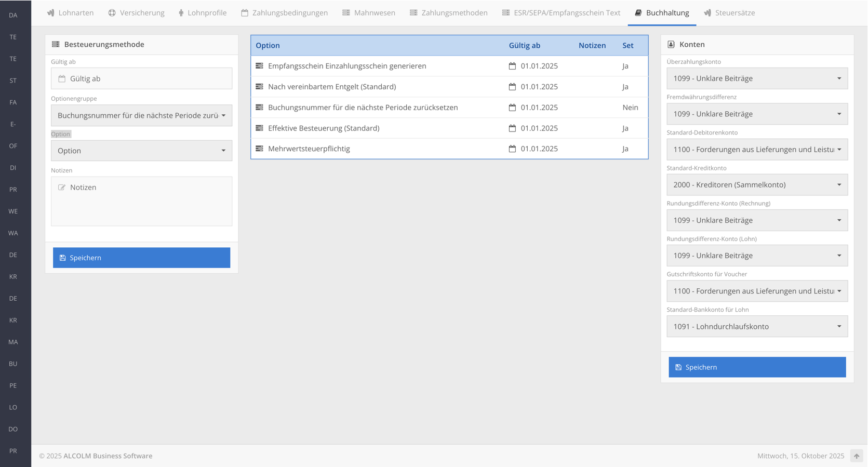This screenshot has height=467, width=868.
Task: Switch to the Steuersätze tab
Action: coord(729,13)
